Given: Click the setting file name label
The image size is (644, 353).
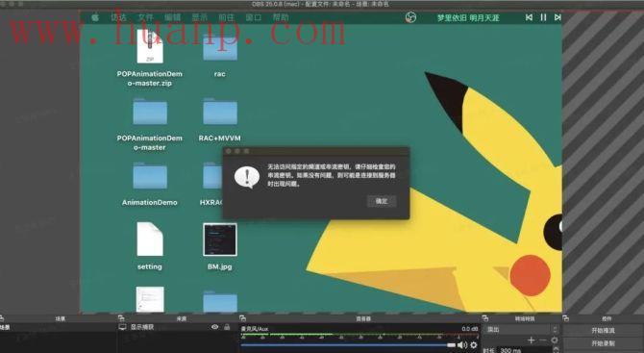Looking at the screenshot, I should (150, 266).
